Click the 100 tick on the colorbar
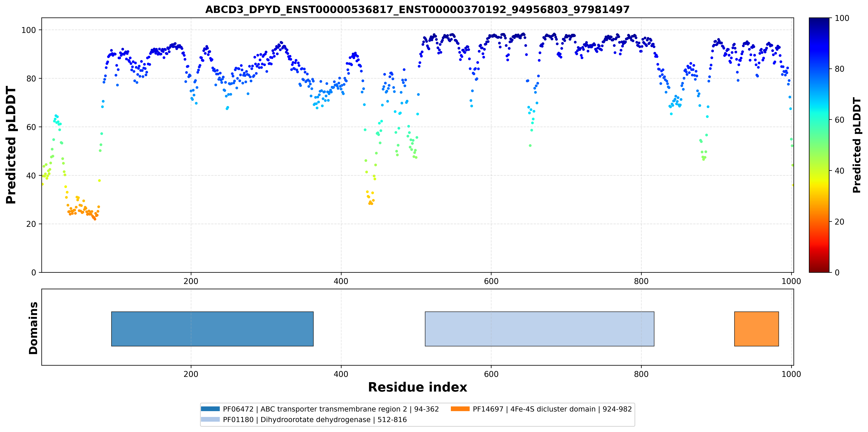 [x=842, y=18]
